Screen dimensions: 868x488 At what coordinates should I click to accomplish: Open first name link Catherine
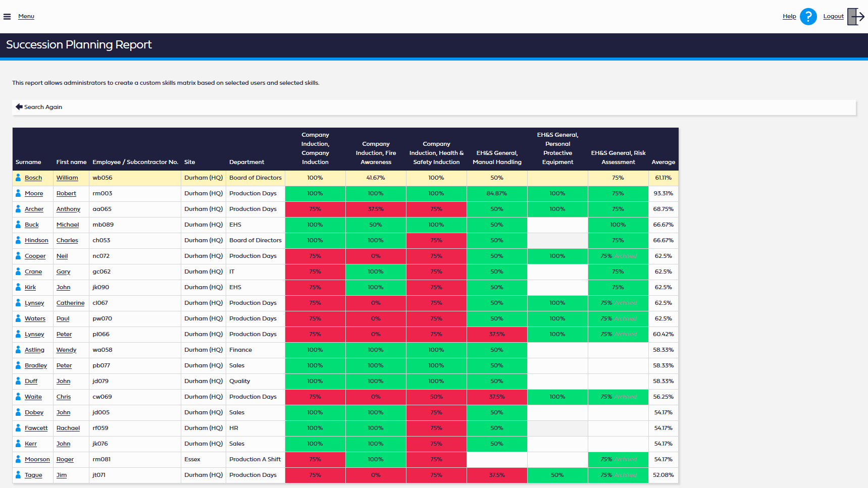coord(70,303)
